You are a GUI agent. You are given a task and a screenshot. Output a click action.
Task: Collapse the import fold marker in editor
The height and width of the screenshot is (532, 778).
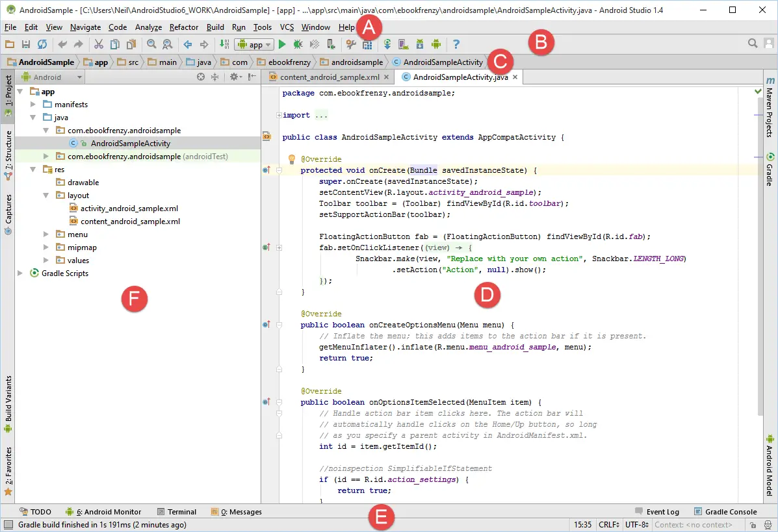pyautogui.click(x=279, y=116)
